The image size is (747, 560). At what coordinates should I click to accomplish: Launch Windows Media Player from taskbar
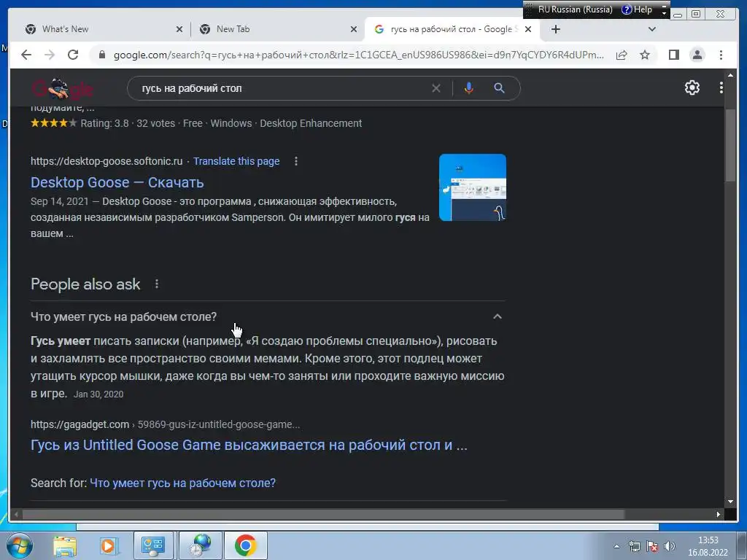[x=109, y=545]
